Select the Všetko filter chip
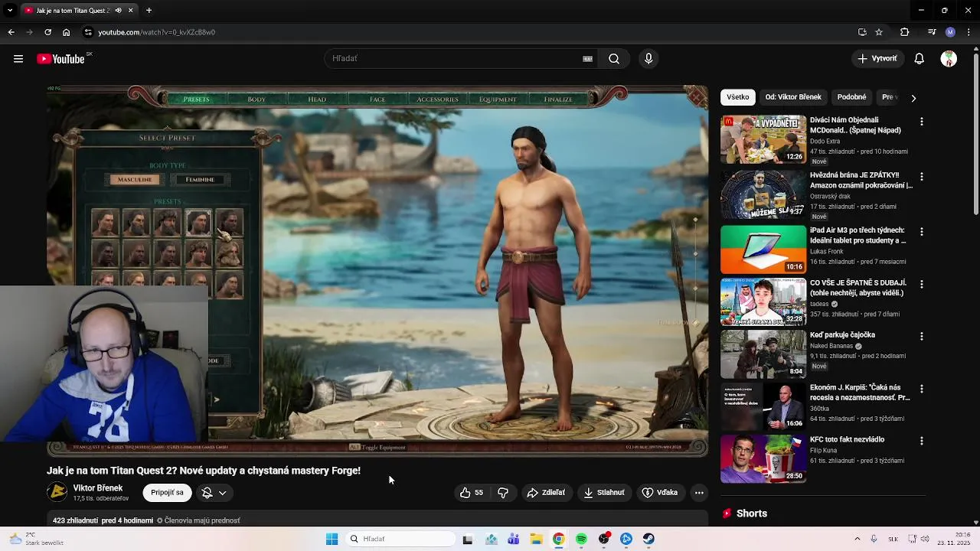The height and width of the screenshot is (551, 980). click(738, 97)
